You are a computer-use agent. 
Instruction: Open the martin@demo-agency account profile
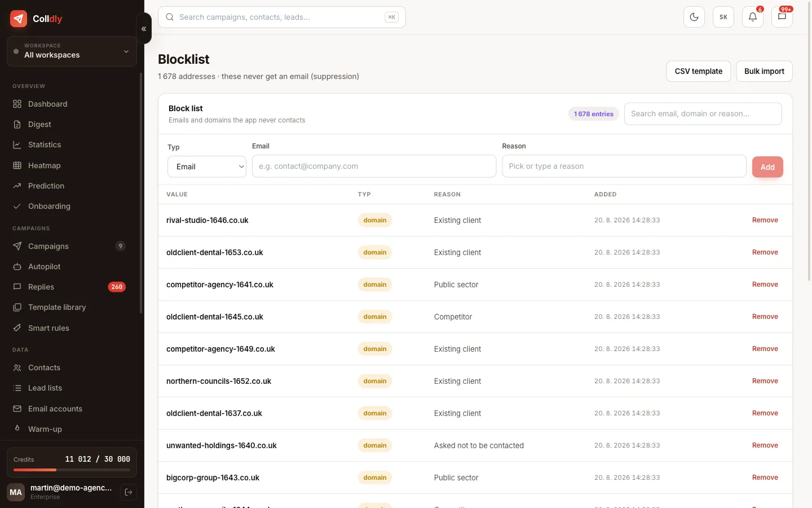(61, 492)
